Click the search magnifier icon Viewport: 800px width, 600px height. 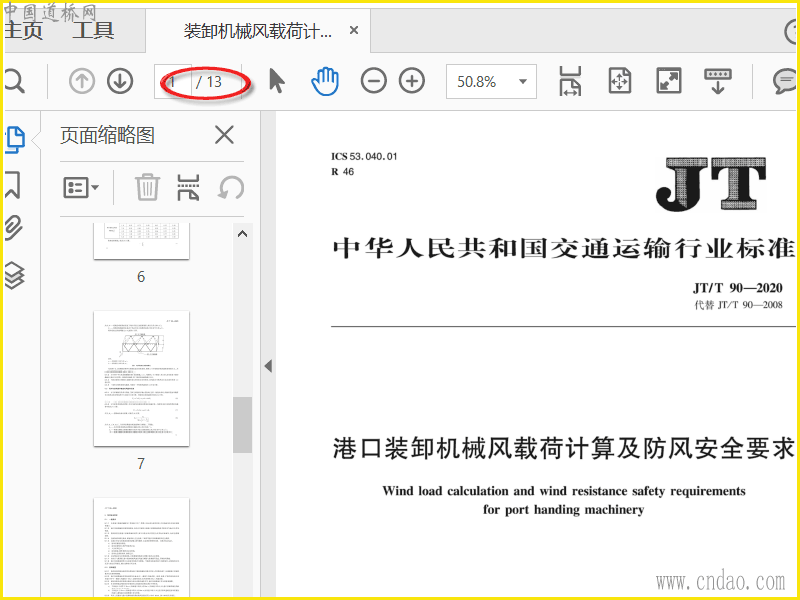(x=13, y=81)
